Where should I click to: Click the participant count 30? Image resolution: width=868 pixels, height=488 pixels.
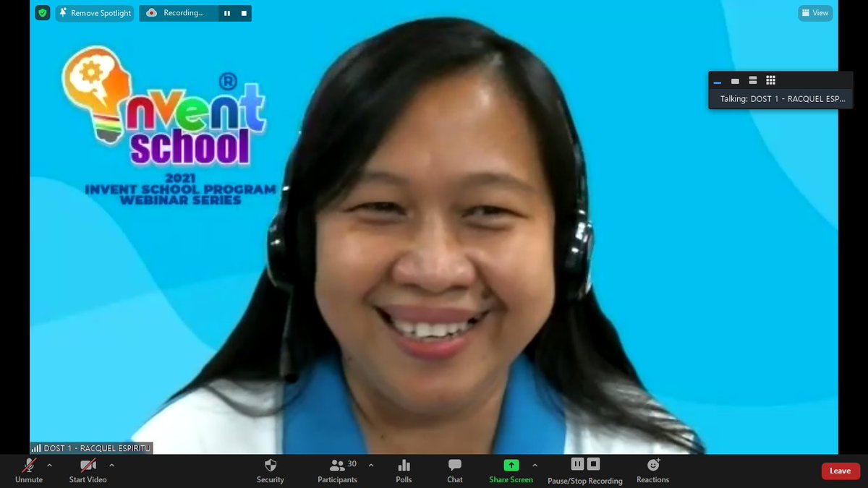coord(352,464)
